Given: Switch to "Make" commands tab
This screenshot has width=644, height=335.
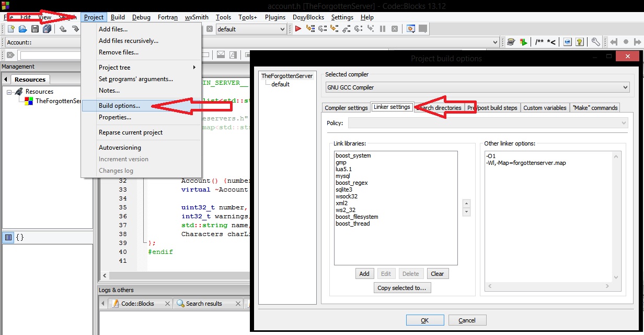Looking at the screenshot, I should point(595,108).
